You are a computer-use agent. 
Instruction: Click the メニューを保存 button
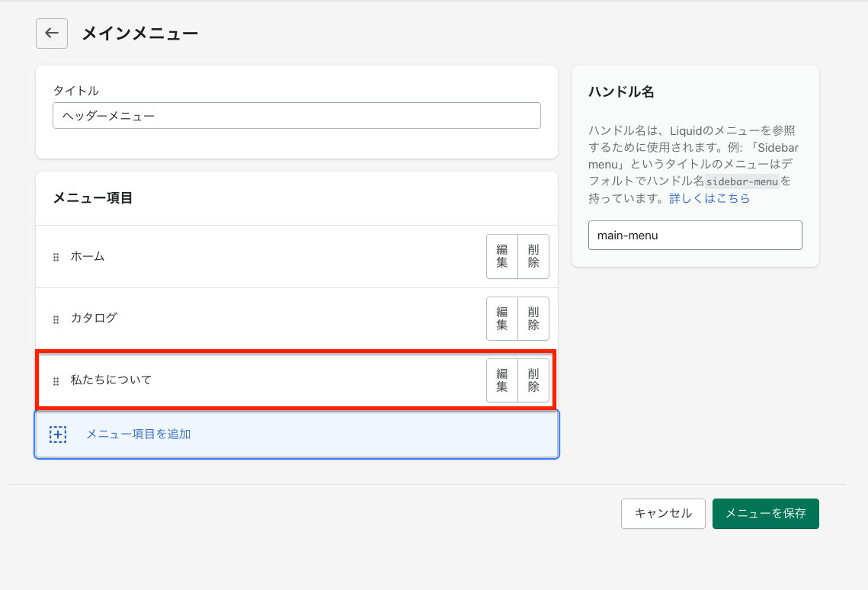tap(765, 514)
